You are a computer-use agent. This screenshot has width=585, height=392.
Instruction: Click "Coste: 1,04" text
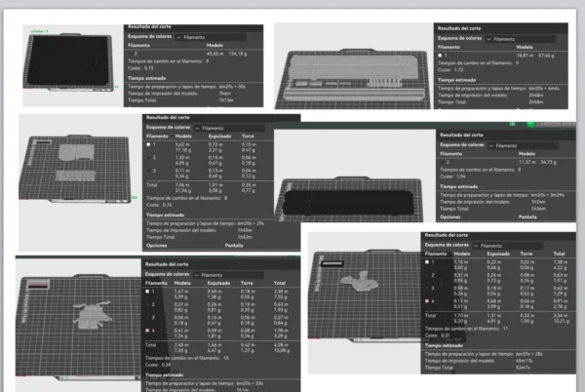pos(453,176)
